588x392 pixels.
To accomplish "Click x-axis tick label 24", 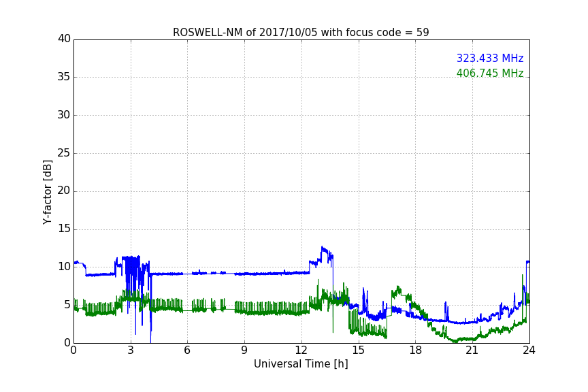I will (x=529, y=350).
